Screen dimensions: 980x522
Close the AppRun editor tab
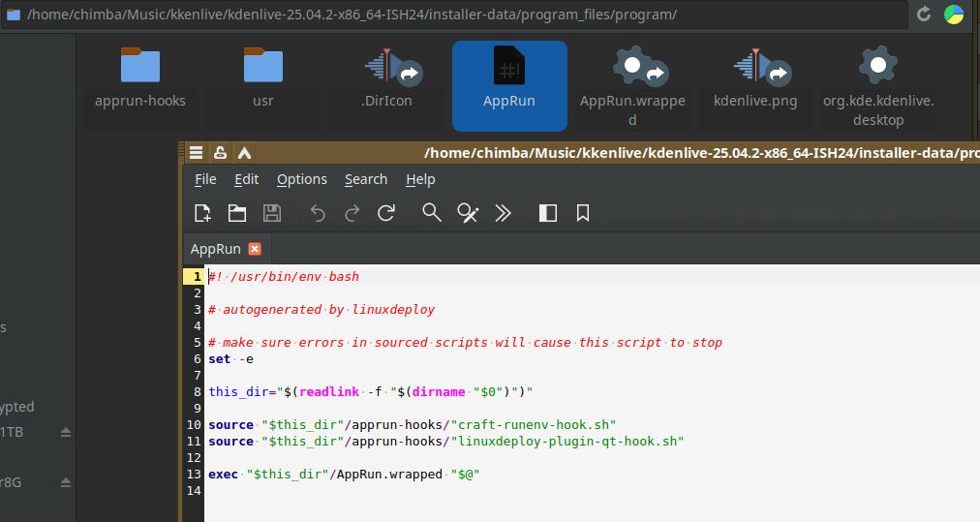coord(255,249)
